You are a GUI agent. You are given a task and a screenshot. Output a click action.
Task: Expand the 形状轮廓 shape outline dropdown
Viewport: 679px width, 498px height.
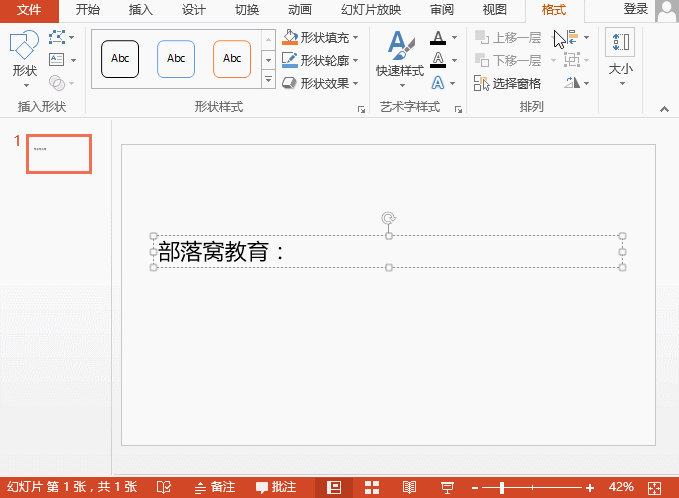coord(355,61)
